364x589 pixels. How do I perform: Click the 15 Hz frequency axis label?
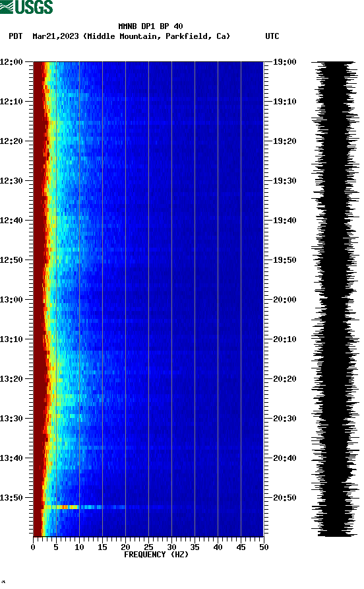(102, 547)
